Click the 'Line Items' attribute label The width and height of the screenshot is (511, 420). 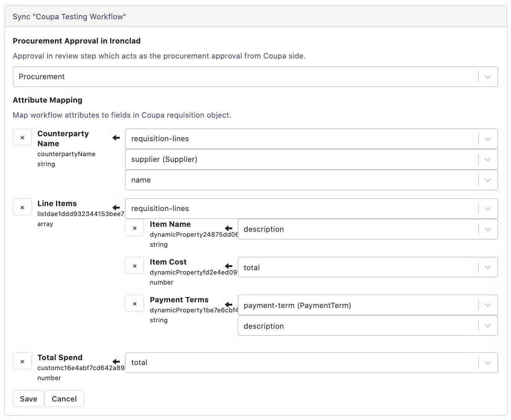pyautogui.click(x=57, y=204)
